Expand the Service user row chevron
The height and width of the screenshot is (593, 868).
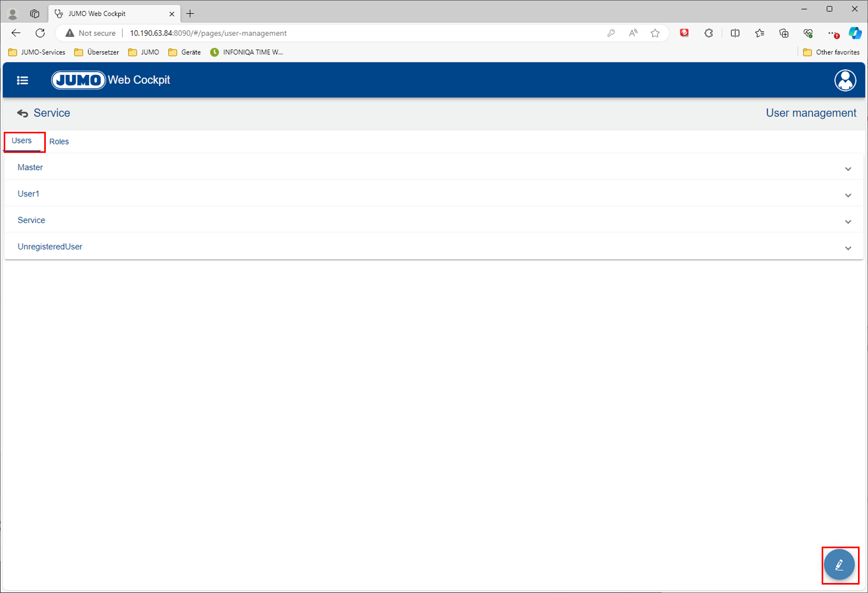pyautogui.click(x=847, y=221)
